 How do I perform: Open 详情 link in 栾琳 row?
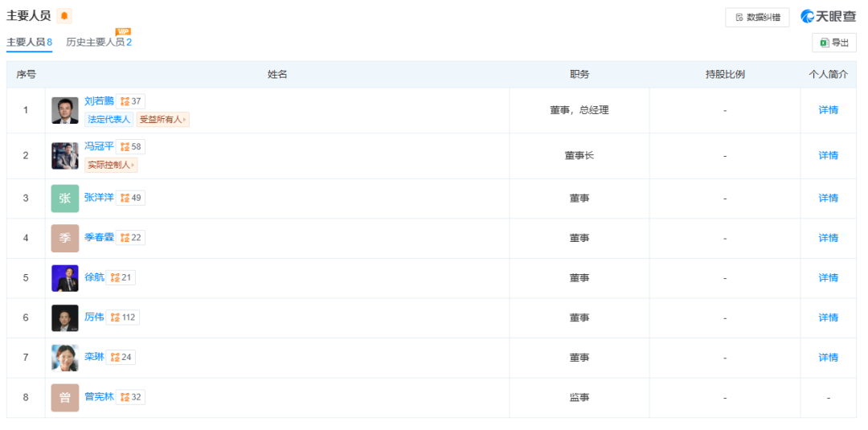pos(828,358)
